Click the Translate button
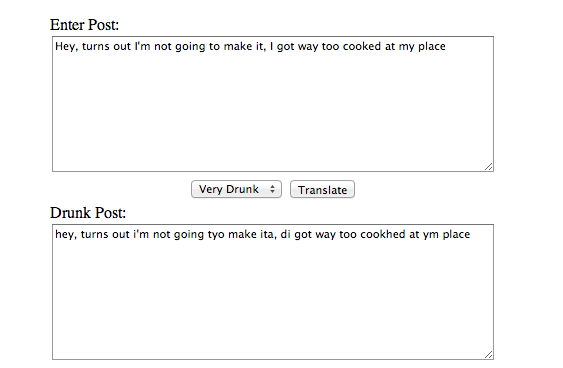This screenshot has width=563, height=368. (322, 189)
